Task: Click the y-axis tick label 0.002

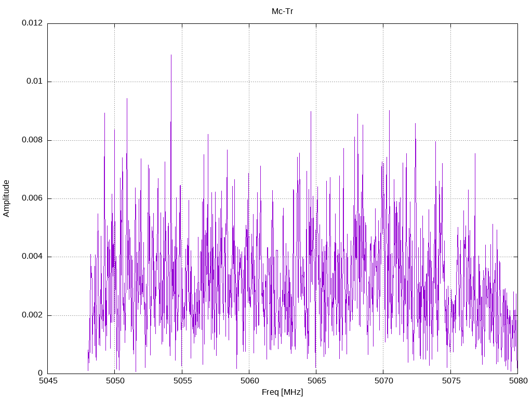Action: pos(32,315)
